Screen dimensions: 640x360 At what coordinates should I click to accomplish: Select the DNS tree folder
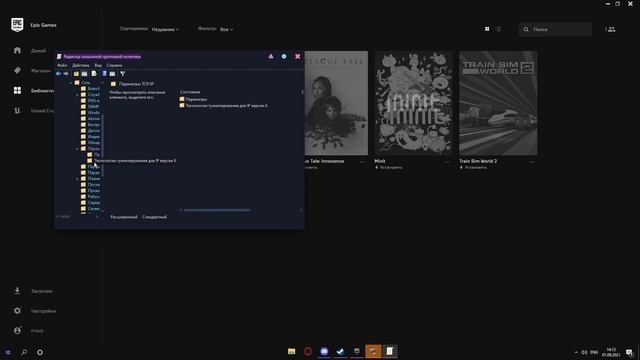pos(90,100)
